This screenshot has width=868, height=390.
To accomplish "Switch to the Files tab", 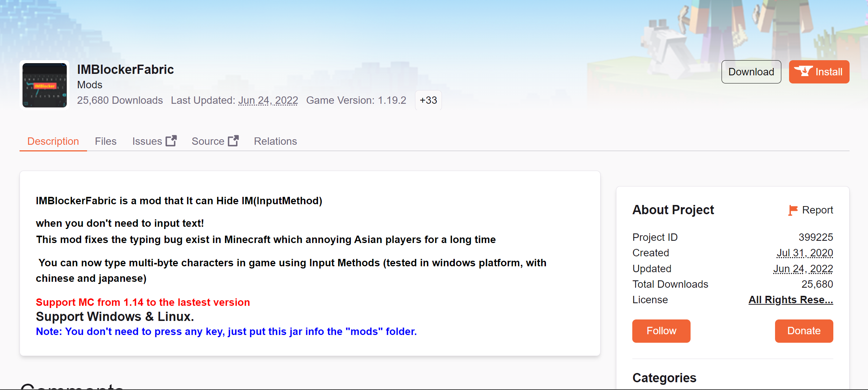I will coord(106,141).
